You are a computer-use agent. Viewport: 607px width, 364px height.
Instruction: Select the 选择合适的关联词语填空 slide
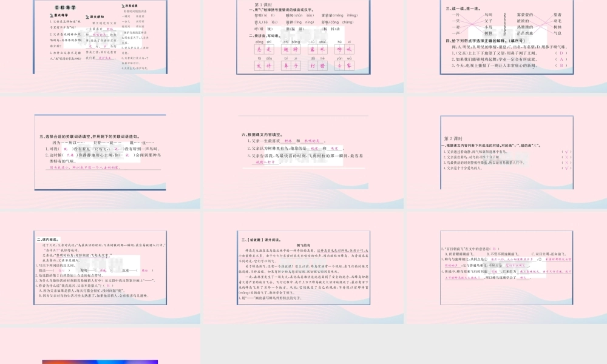tap(100, 152)
